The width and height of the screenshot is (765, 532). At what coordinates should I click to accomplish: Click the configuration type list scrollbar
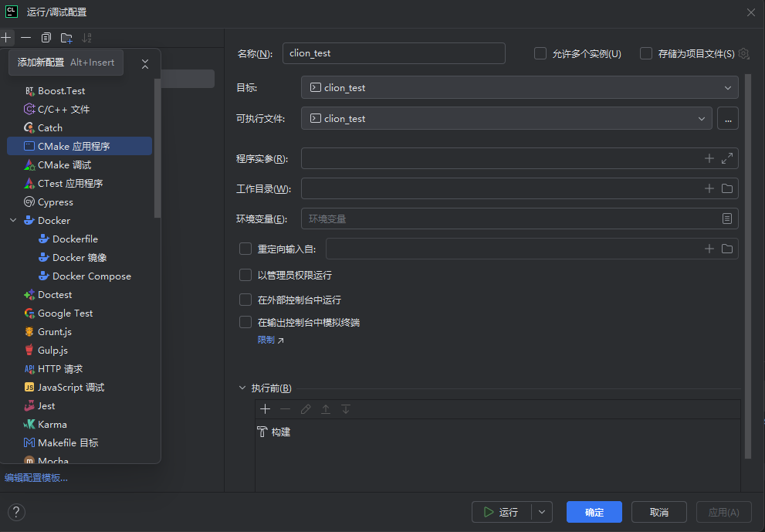[x=157, y=148]
